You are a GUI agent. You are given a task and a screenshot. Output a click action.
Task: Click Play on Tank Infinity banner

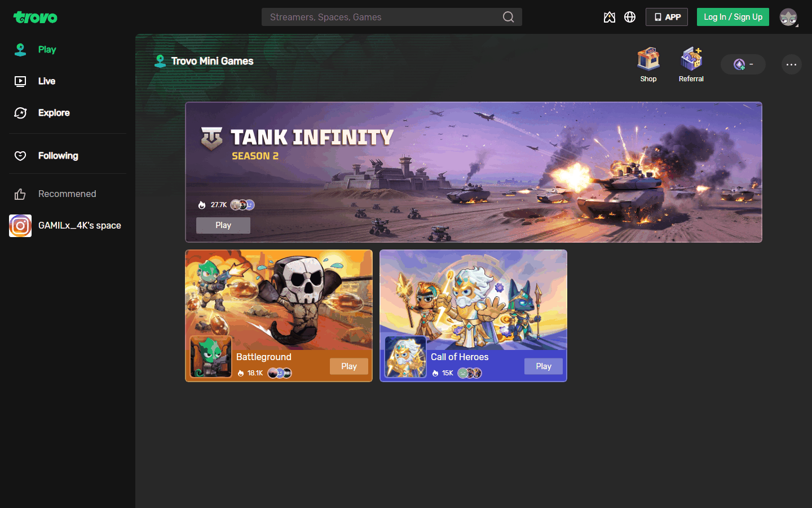[x=223, y=225]
